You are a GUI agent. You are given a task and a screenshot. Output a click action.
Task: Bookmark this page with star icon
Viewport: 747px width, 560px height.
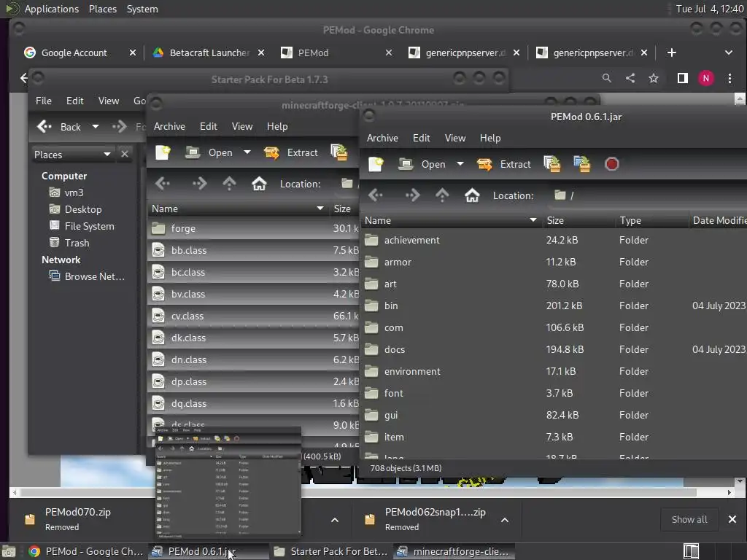click(x=654, y=78)
